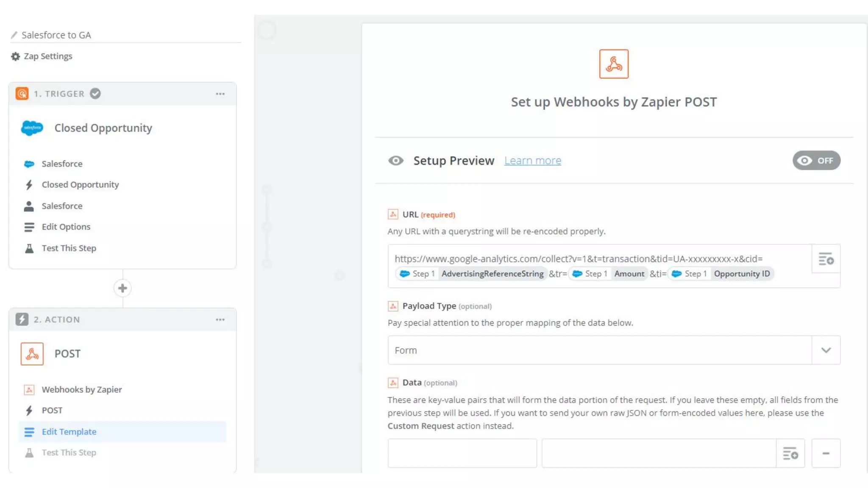The image size is (868, 488).
Task: Click the orange POST webhook icon in the action
Action: (x=32, y=354)
